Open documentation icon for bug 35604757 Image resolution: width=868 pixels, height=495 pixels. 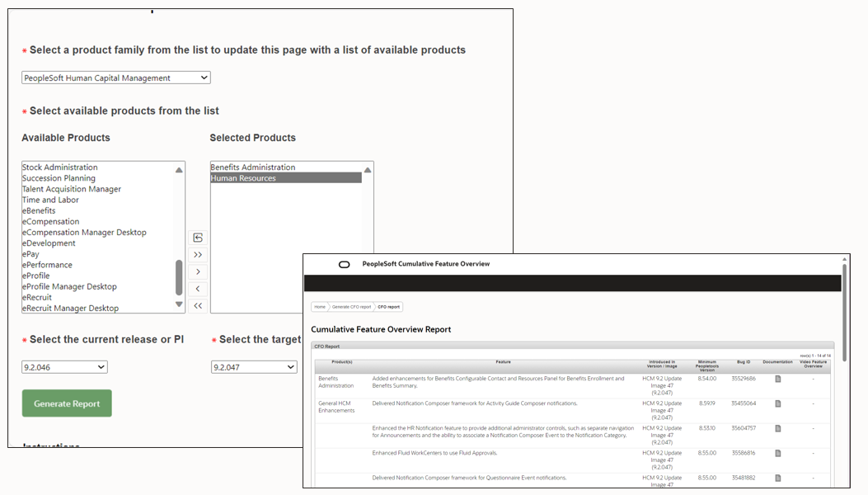coord(778,428)
